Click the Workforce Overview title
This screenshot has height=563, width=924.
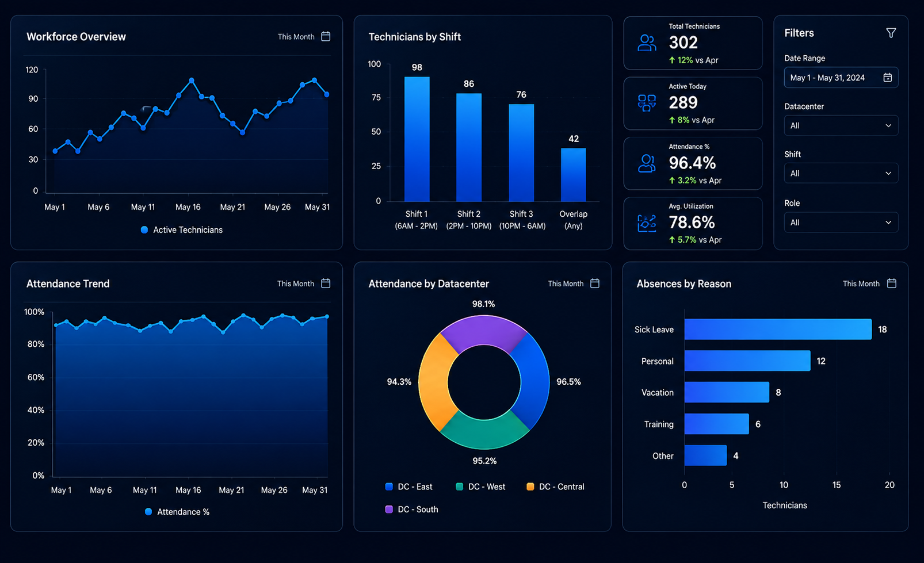(76, 37)
